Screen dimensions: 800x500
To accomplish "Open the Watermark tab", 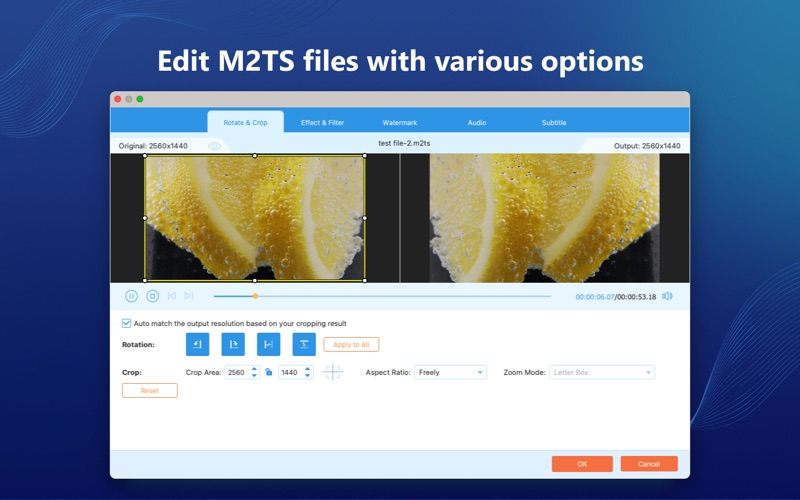I will point(399,122).
